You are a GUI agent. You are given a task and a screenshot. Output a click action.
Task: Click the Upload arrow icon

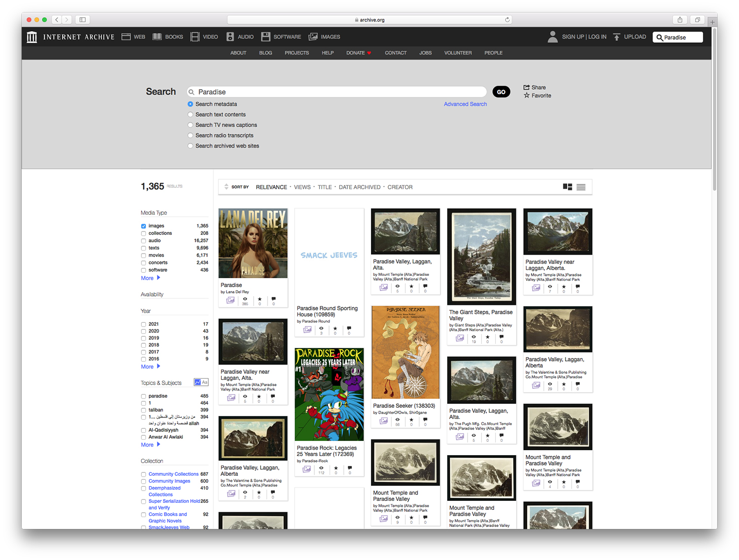tap(616, 37)
